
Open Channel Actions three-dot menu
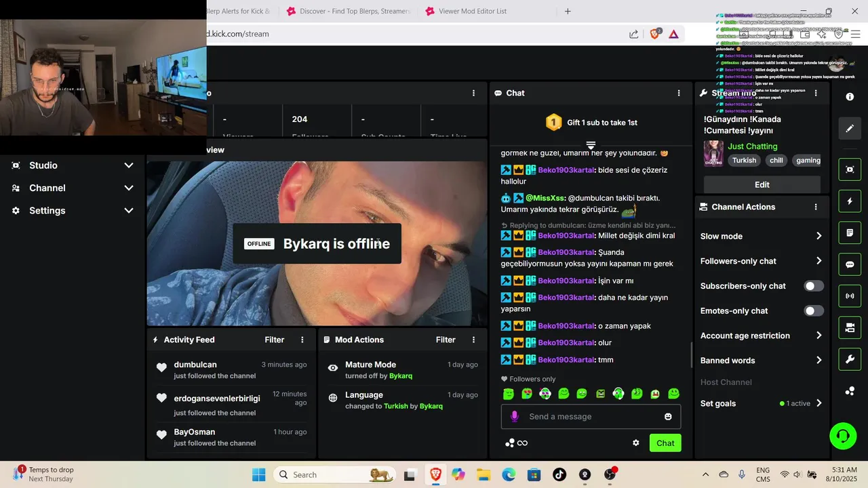(x=816, y=207)
